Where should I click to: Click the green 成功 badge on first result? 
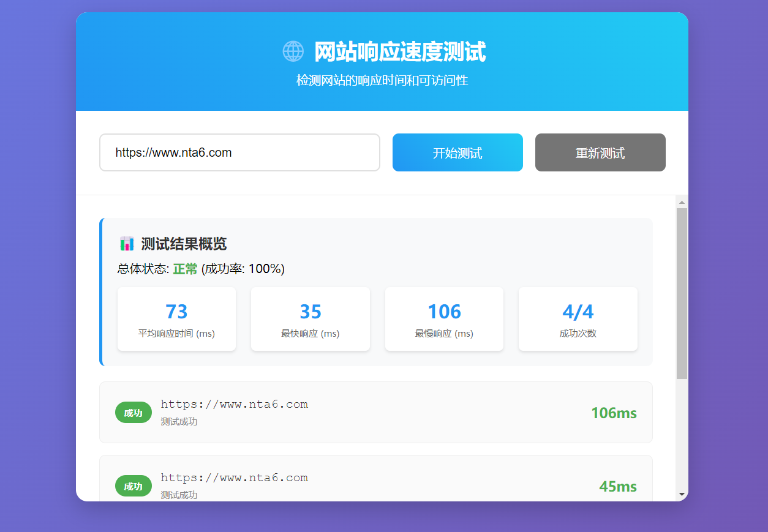pyautogui.click(x=133, y=412)
